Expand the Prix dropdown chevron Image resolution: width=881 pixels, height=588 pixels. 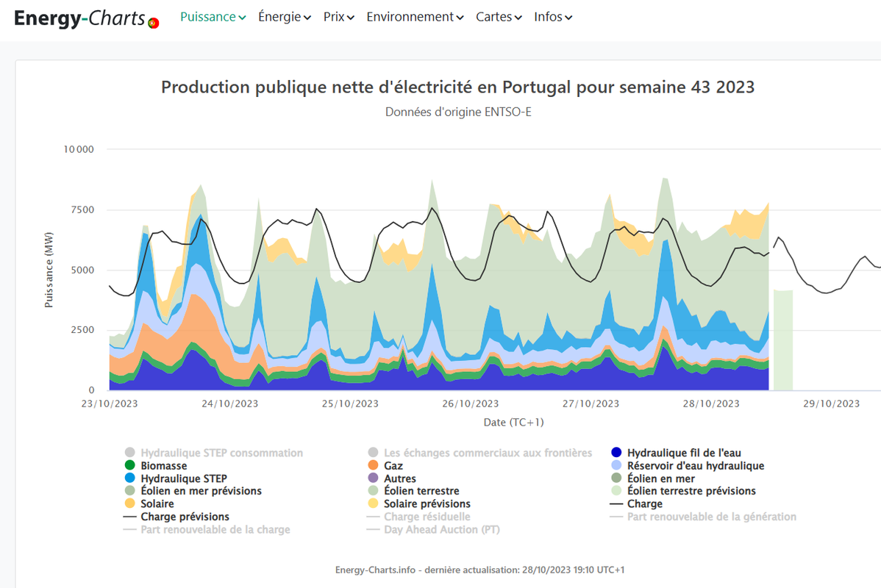coord(351,18)
